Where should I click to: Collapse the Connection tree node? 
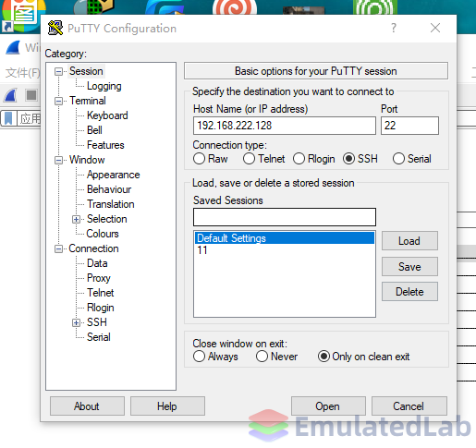(58, 249)
